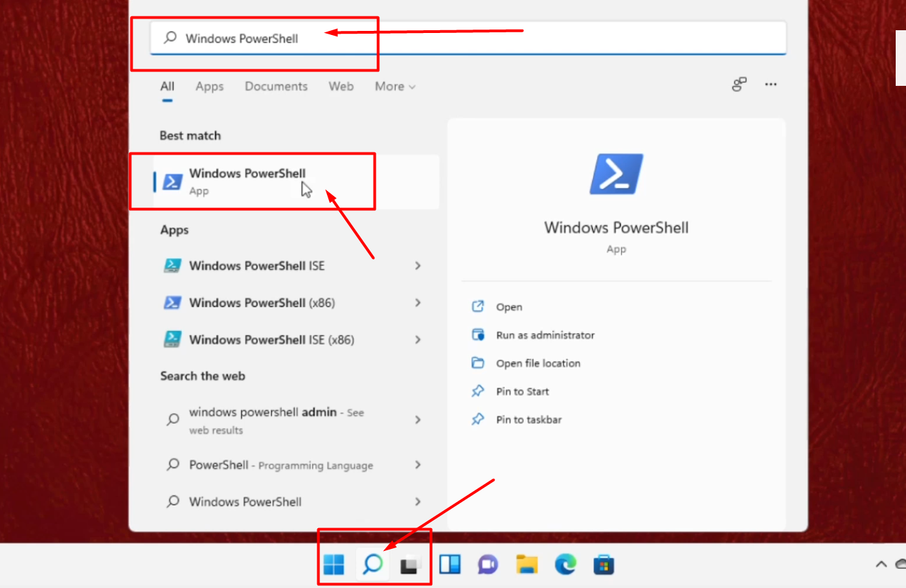Click Open file location
Viewport: 906px width, 588px height.
click(539, 363)
